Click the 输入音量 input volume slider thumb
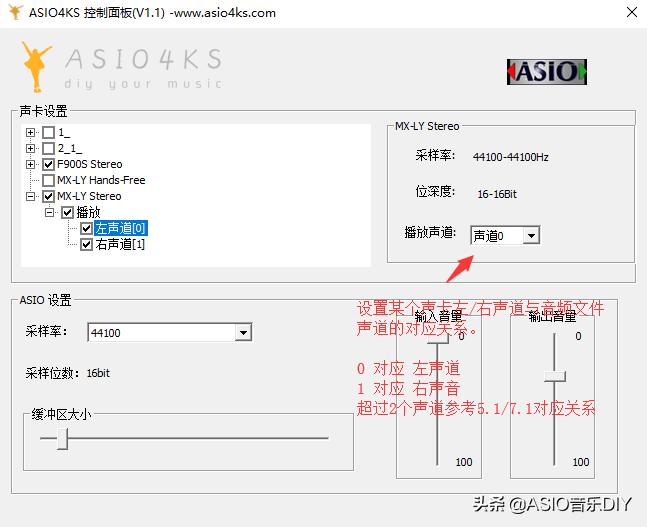 438,339
